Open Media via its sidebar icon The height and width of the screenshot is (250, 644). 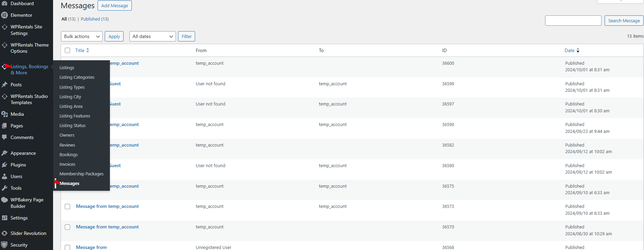click(4, 114)
